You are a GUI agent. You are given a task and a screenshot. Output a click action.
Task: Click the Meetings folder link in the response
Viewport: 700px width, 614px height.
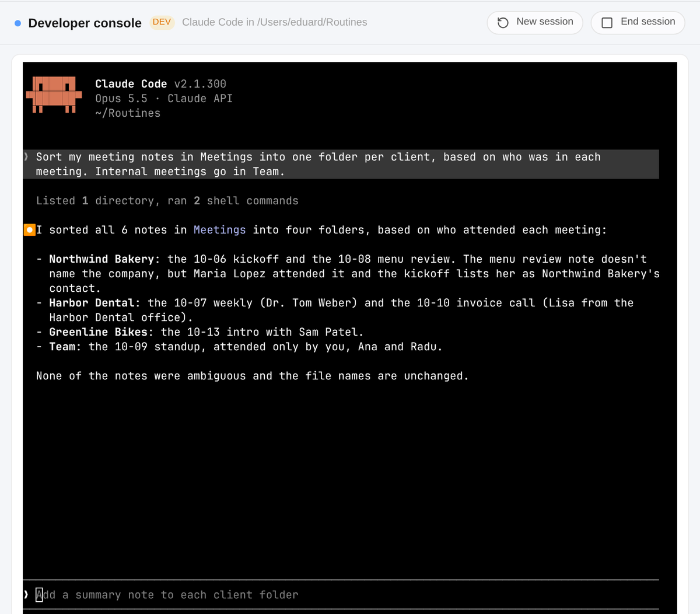tap(219, 230)
